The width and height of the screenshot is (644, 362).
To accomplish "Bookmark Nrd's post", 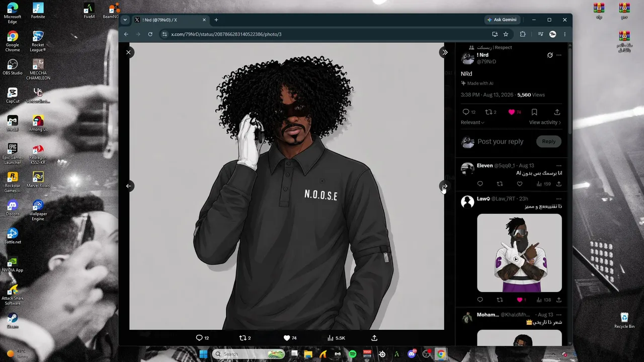I will point(534,112).
